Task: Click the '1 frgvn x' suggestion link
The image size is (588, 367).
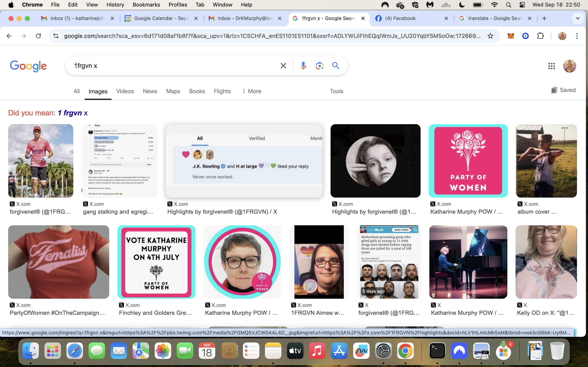Action: tap(72, 113)
